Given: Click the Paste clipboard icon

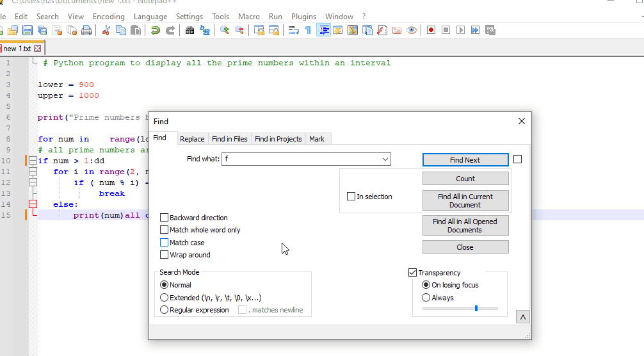Looking at the screenshot, I should 136,30.
